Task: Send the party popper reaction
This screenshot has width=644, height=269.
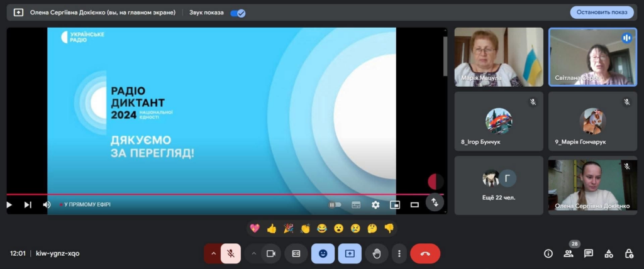Action: coord(288,228)
